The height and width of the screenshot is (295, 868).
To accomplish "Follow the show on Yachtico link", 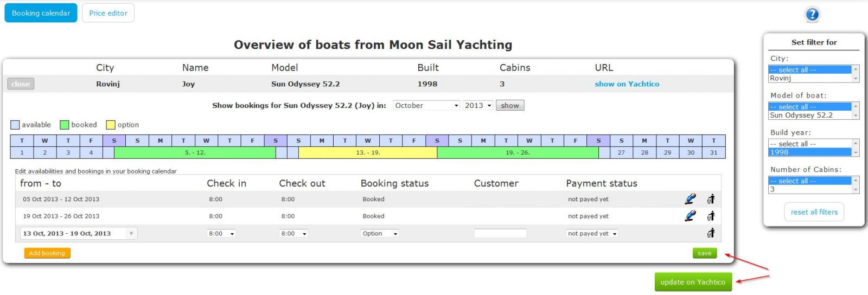I will tap(627, 84).
